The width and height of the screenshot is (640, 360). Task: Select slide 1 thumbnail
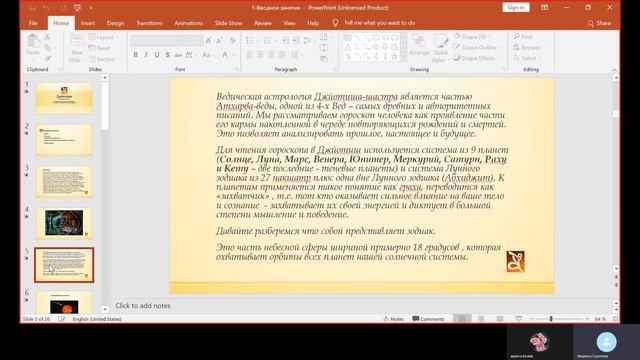(64, 98)
